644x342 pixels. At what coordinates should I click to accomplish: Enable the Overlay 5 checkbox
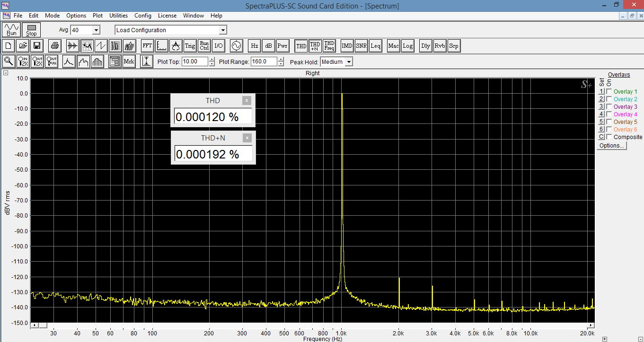[609, 122]
